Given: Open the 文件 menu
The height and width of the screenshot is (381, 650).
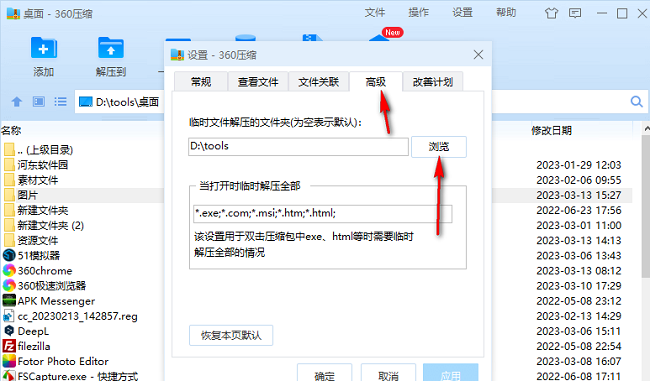Looking at the screenshot, I should point(375,13).
